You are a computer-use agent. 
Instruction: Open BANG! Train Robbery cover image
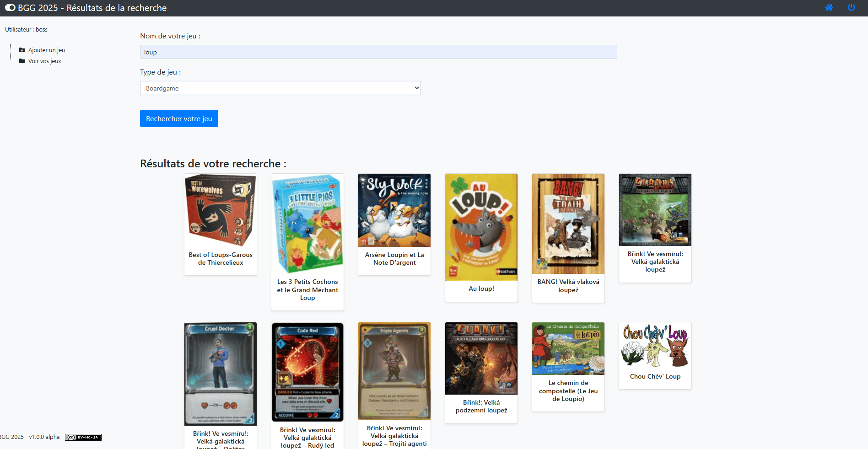click(x=568, y=224)
